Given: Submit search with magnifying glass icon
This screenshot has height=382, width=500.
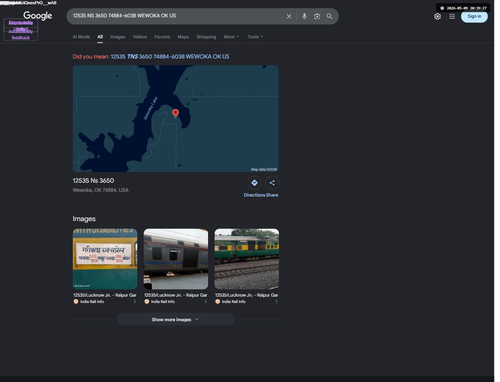Looking at the screenshot, I should click(329, 16).
